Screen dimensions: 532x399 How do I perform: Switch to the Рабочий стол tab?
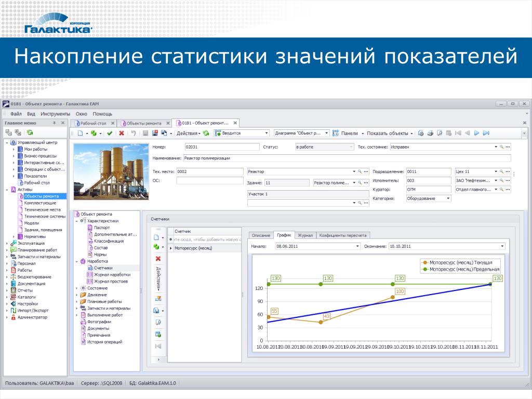pos(94,123)
